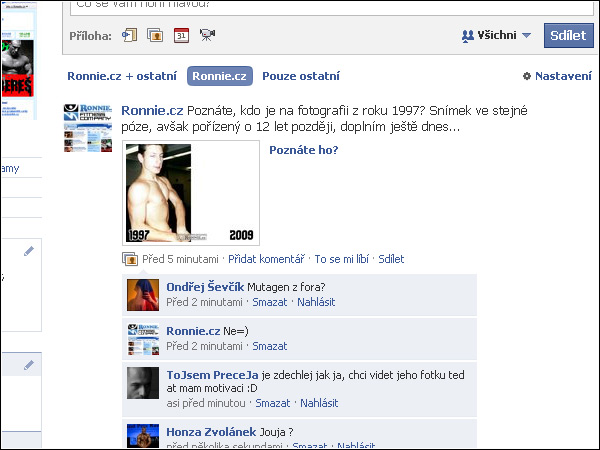Open the Ronnie.cz page avatar beside the post
Screen dimensions: 600x450
point(88,128)
